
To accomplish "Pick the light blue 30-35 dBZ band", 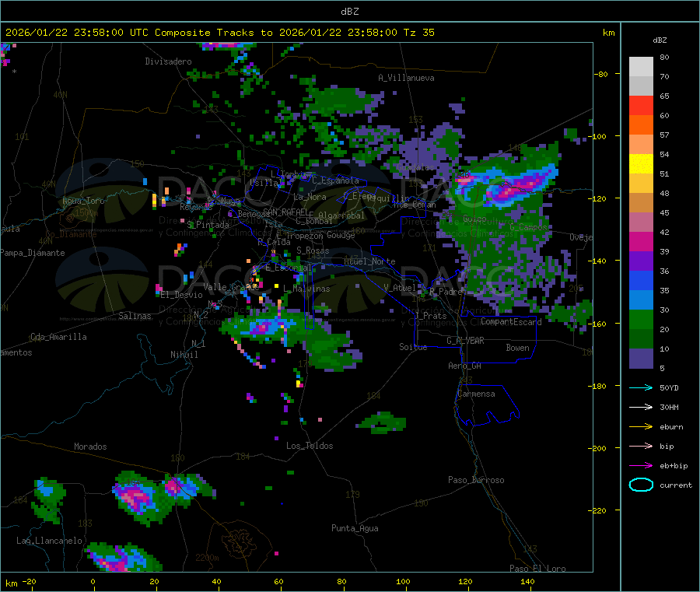I will pyautogui.click(x=641, y=300).
